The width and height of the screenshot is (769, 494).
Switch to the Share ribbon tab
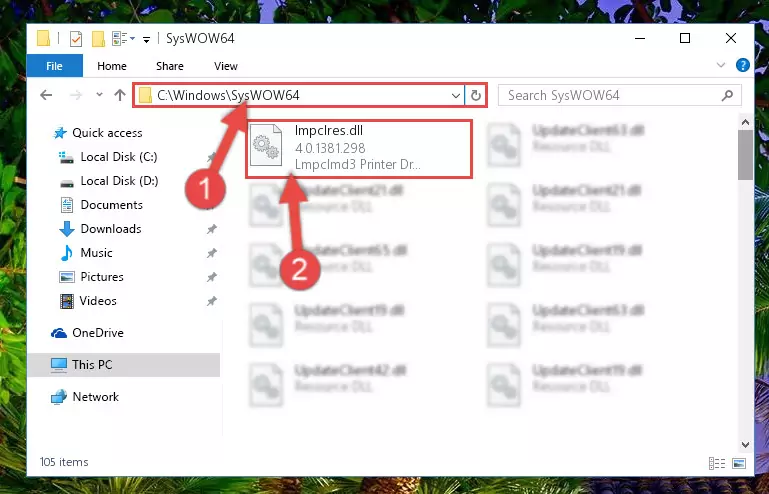[x=170, y=66]
